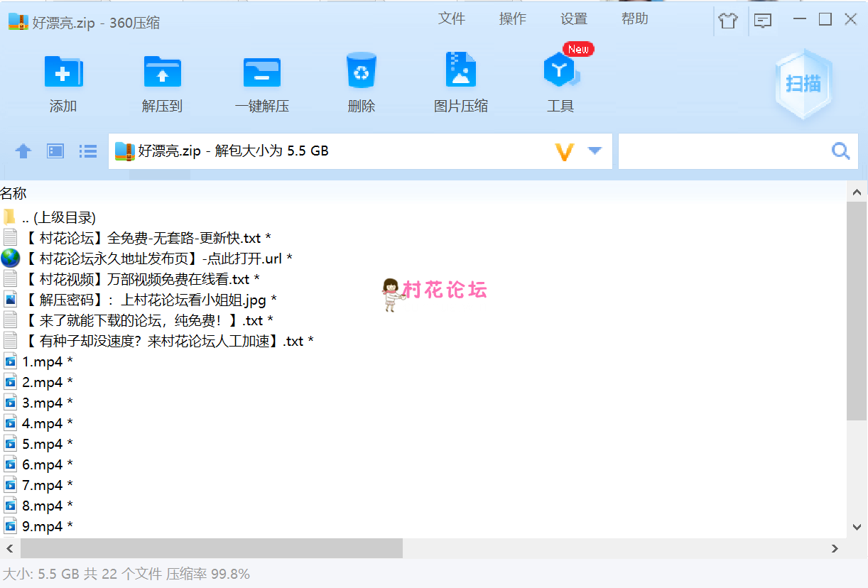
Task: Click the 一键解压 one-click extract icon
Action: (261, 72)
